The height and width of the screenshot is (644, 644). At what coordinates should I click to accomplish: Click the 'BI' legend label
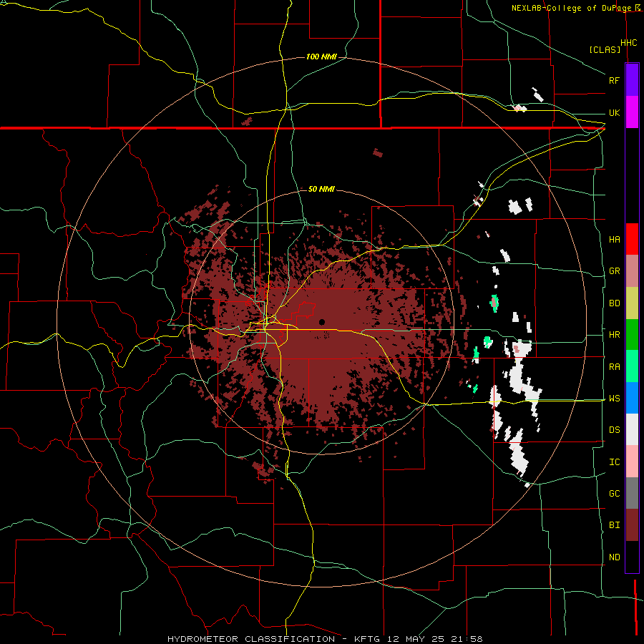(614, 525)
